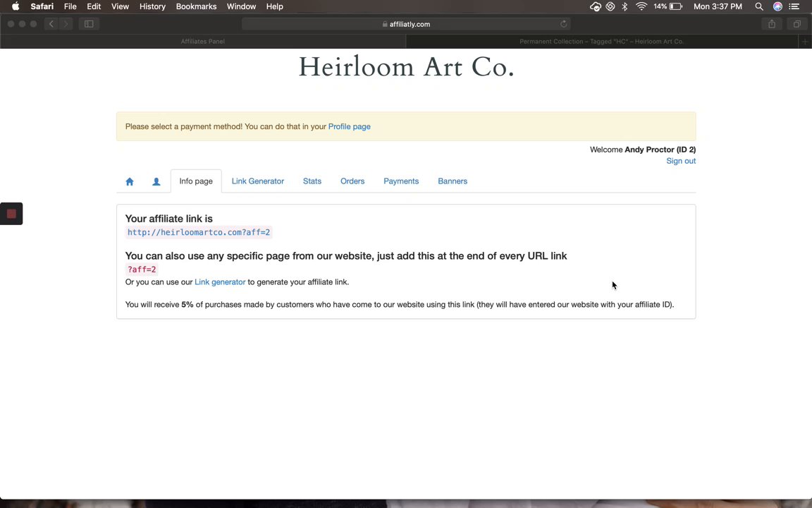The width and height of the screenshot is (812, 508).
Task: Open Spotlight search magnifier icon
Action: click(758, 6)
